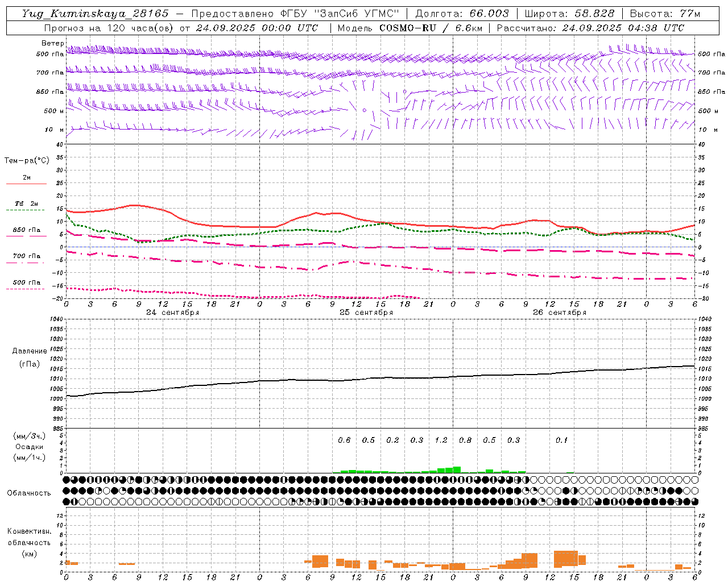Click the Облачность panel label
Image resolution: width=728 pixels, height=582 pixels.
click(29, 493)
